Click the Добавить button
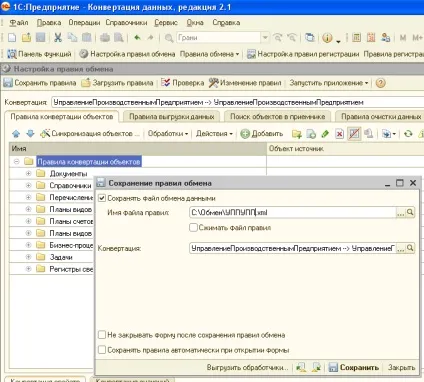Screen dimensions: 424x382 pos(262,134)
